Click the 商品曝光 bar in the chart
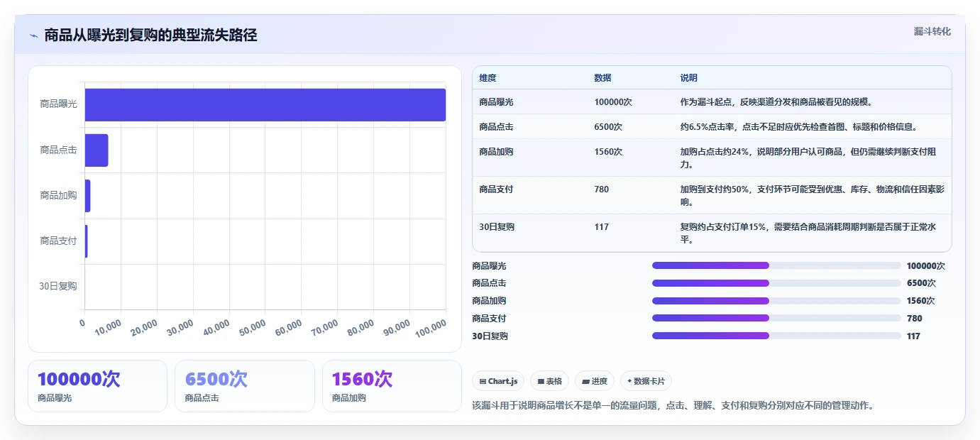 coord(265,104)
